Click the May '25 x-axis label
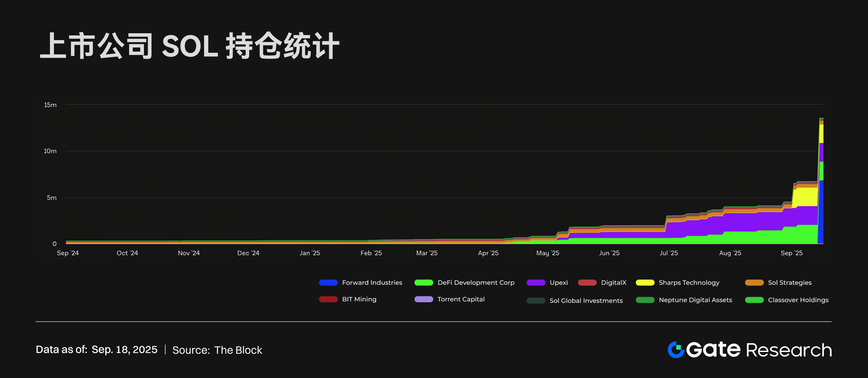 [x=548, y=253]
